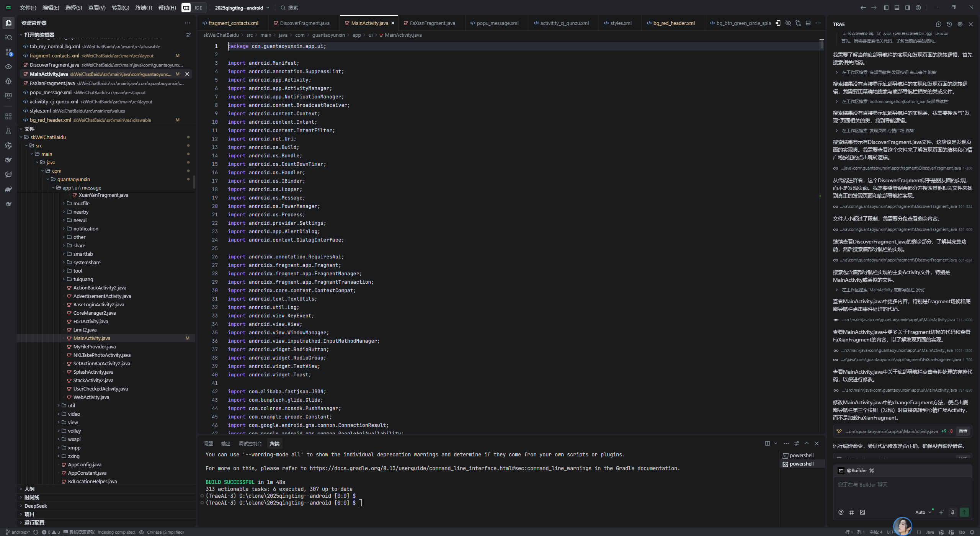Click the file explorer scrollbar thumb
The height and width of the screenshot is (536, 980).
(194, 182)
